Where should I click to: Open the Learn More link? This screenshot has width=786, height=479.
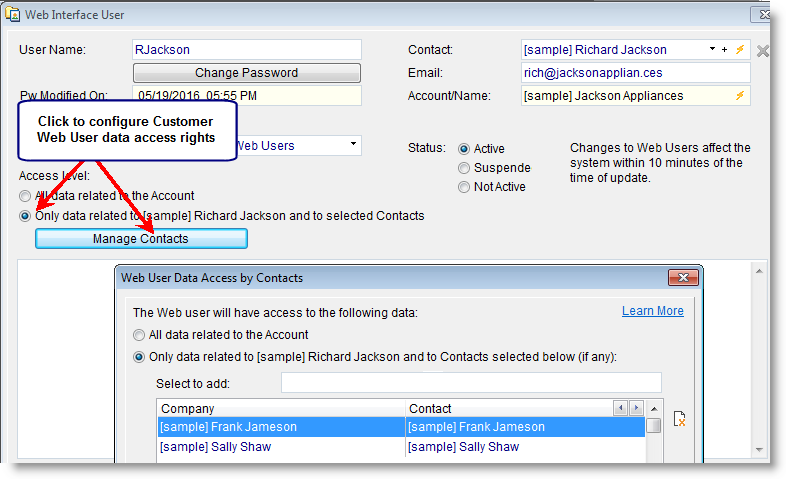point(652,311)
